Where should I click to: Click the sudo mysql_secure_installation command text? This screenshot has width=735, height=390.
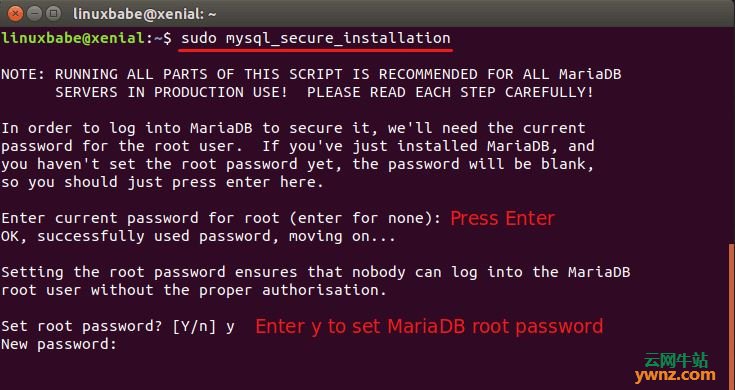click(315, 38)
